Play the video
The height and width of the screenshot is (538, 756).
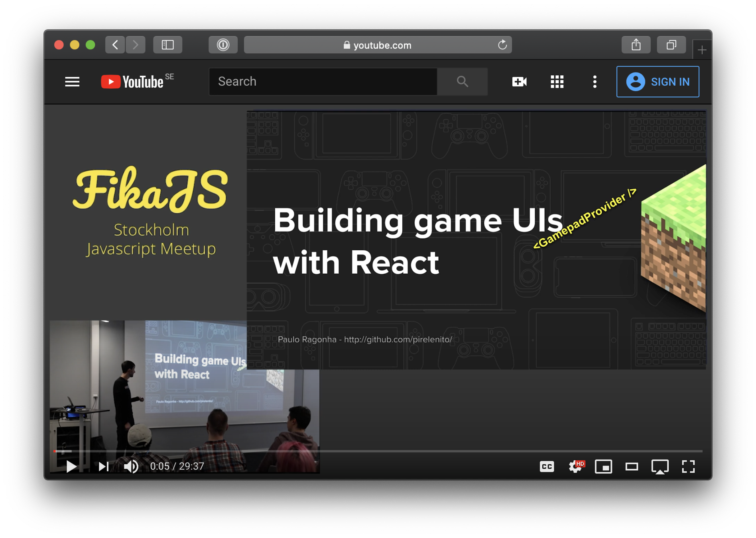click(x=71, y=466)
